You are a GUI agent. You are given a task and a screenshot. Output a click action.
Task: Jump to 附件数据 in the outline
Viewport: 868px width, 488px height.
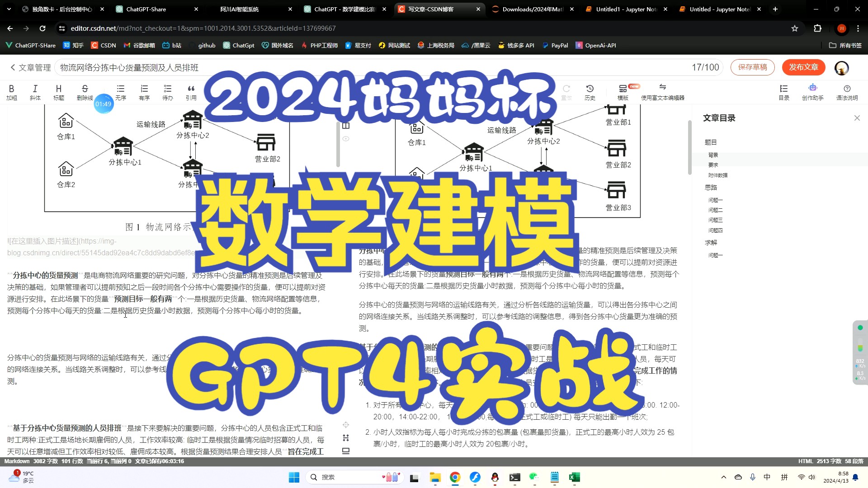point(718,175)
